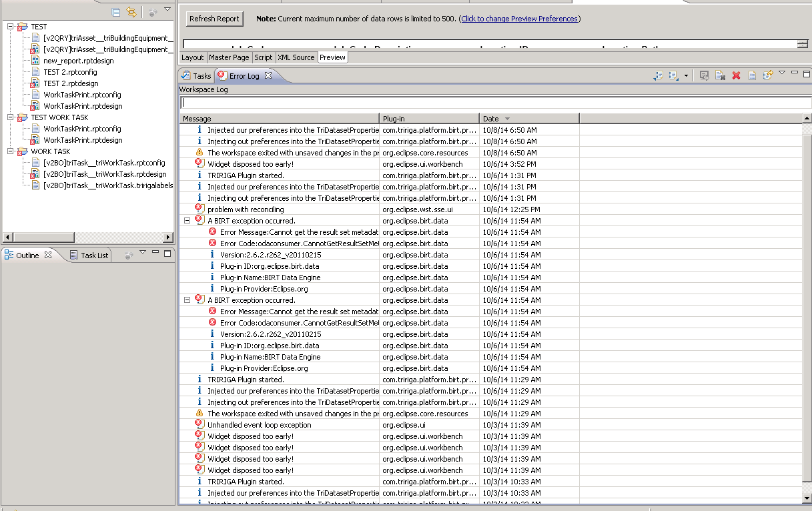The width and height of the screenshot is (812, 511).
Task: Collapse the first 'A BIRT exception occurred' entry
Action: pos(187,221)
